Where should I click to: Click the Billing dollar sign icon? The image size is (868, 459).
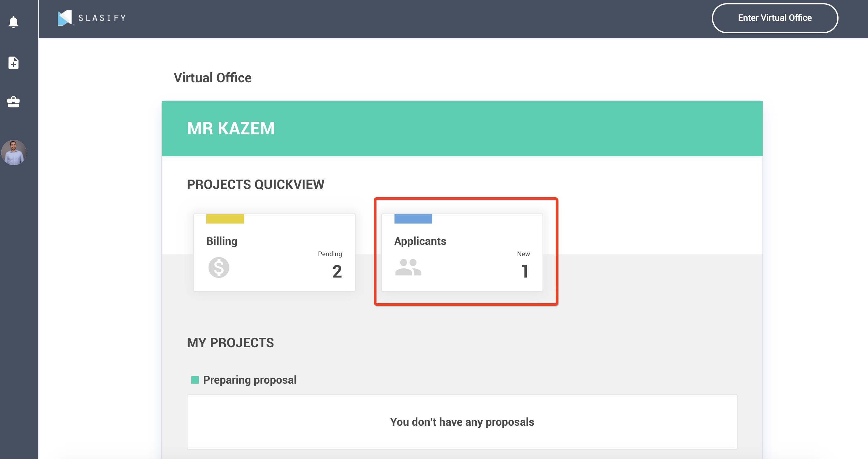click(x=219, y=267)
